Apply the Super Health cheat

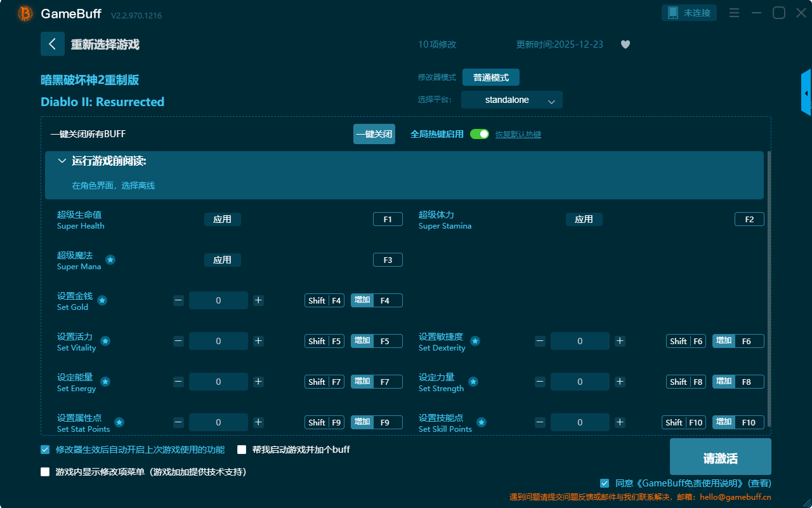click(x=222, y=219)
